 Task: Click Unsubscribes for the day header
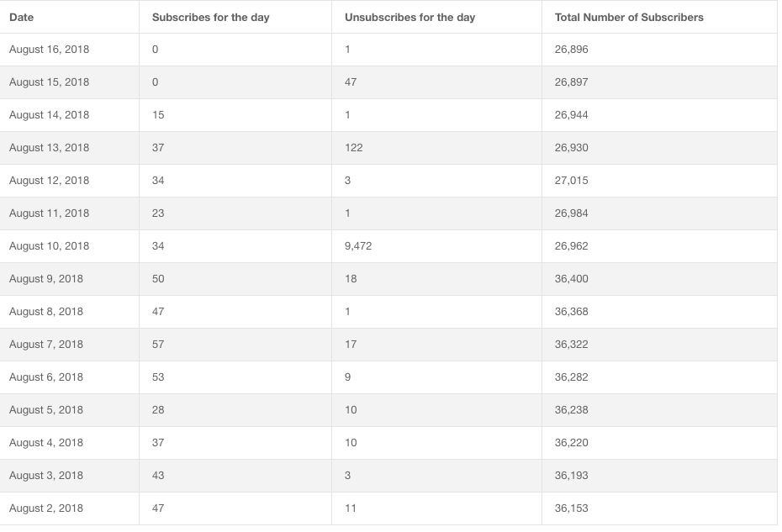(410, 18)
